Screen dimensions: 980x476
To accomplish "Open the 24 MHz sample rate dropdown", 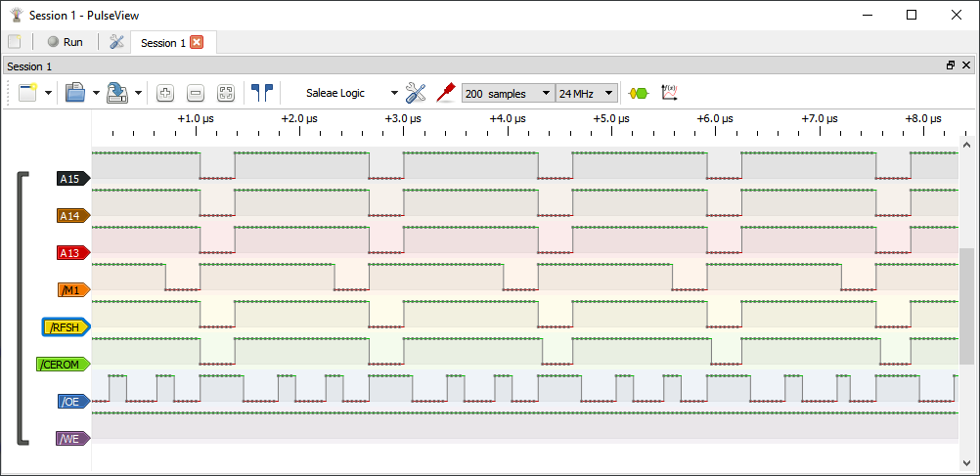I will click(x=587, y=93).
